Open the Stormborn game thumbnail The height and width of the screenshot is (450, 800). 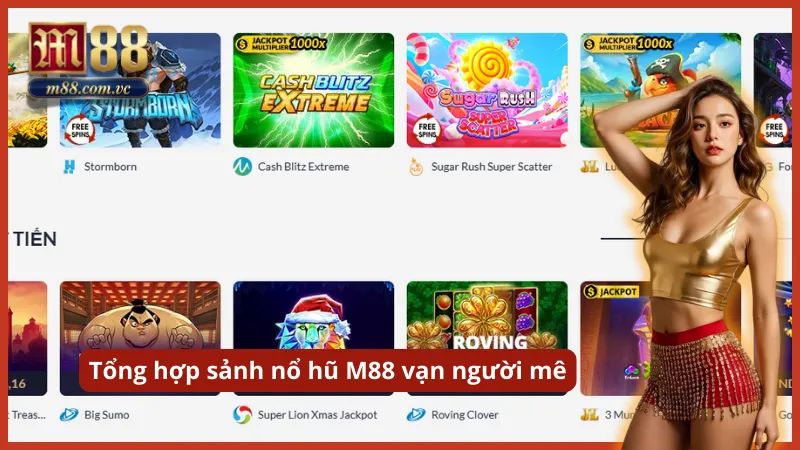click(140, 90)
